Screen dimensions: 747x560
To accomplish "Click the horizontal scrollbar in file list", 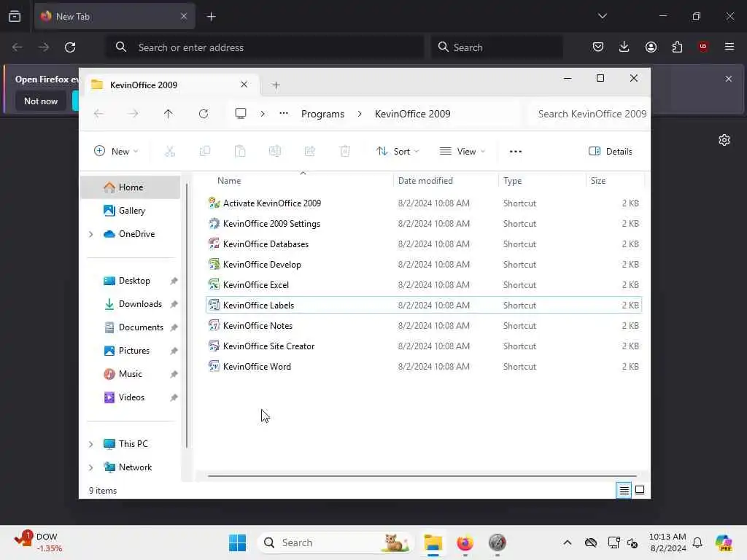I will [422, 475].
